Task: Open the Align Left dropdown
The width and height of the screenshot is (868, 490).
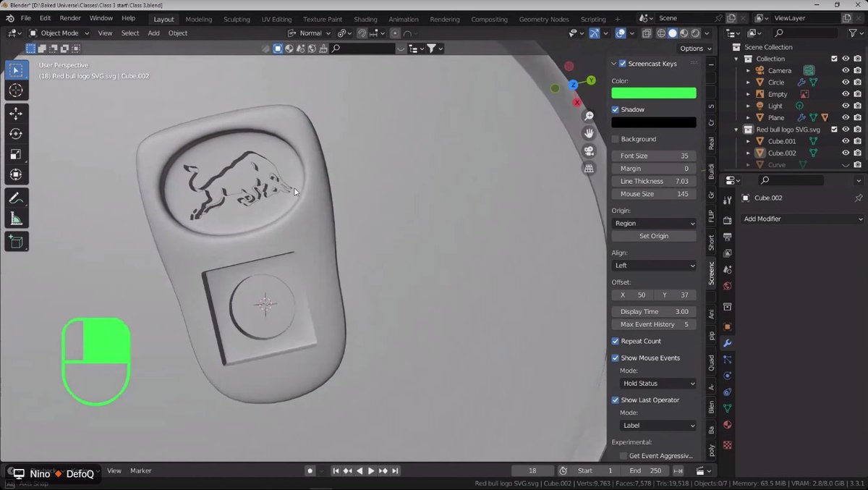Action: (x=654, y=266)
